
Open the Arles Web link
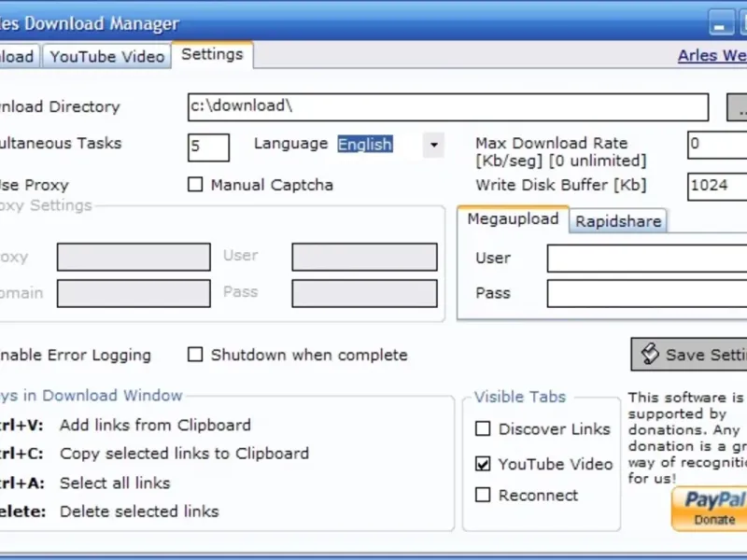pos(712,56)
